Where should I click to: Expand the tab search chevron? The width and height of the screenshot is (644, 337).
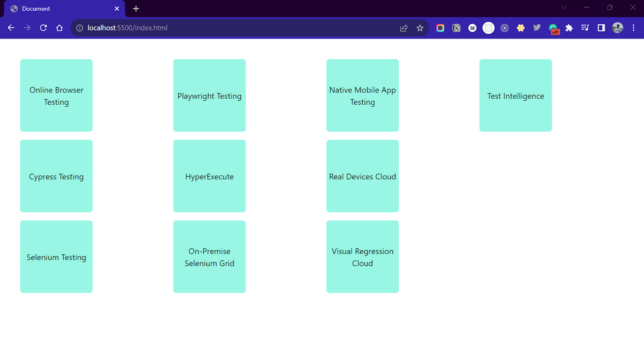pos(564,7)
